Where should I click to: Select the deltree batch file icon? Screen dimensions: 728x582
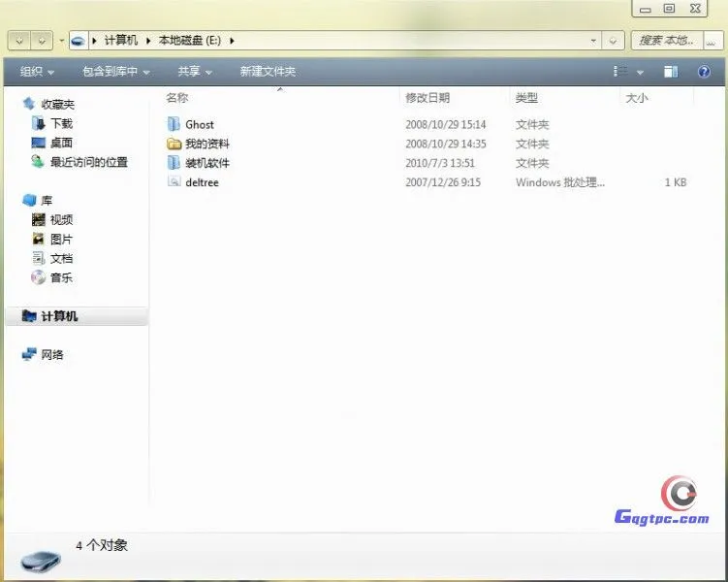(174, 181)
